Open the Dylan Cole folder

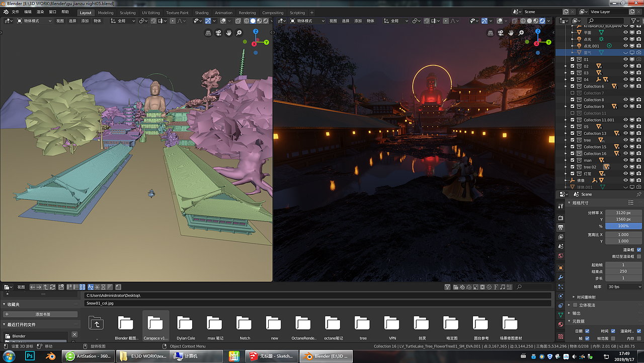(186, 326)
